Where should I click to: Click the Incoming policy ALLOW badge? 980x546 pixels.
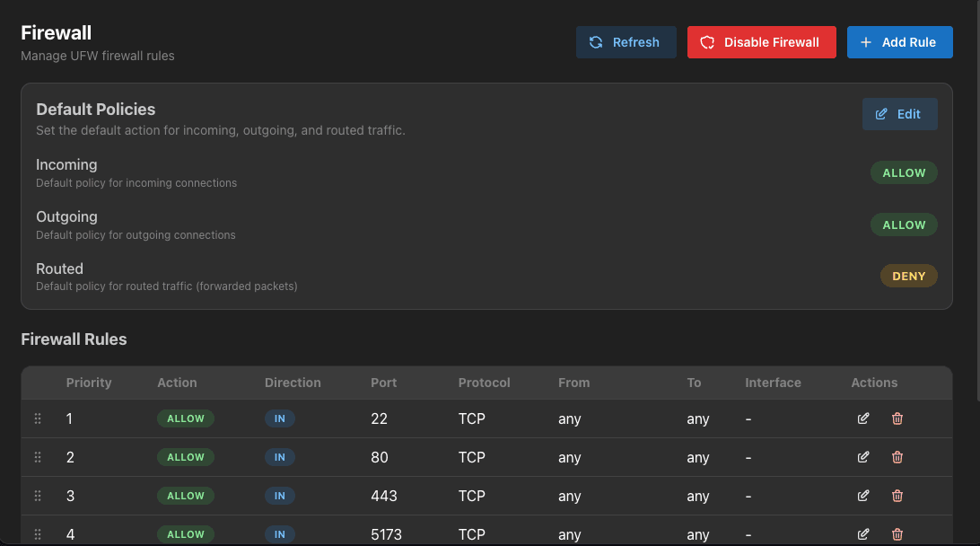(904, 172)
